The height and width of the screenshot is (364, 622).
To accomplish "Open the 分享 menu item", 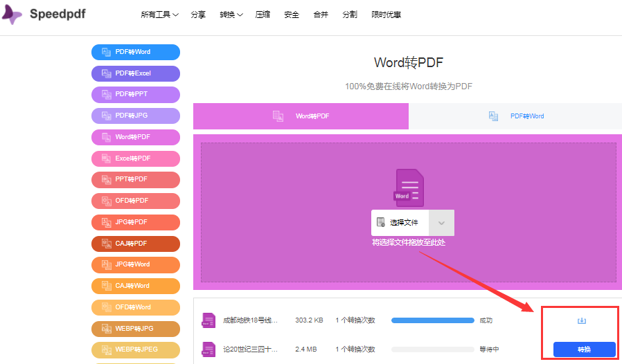I will [198, 15].
